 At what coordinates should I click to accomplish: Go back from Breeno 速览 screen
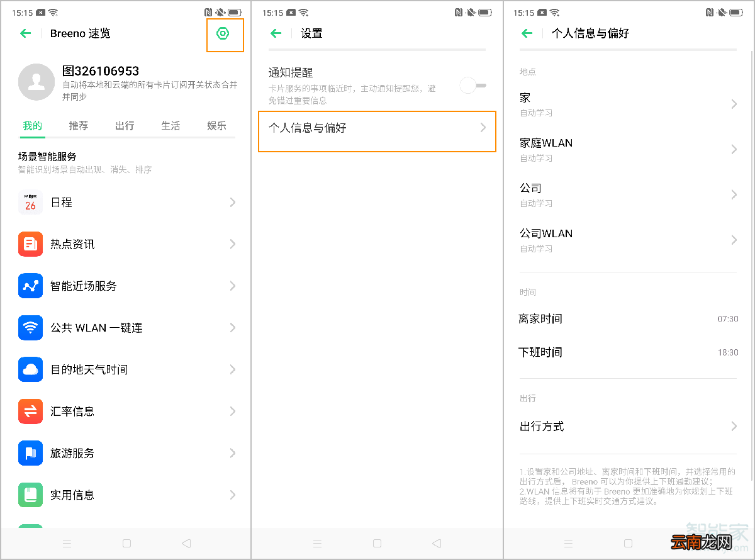tap(26, 33)
